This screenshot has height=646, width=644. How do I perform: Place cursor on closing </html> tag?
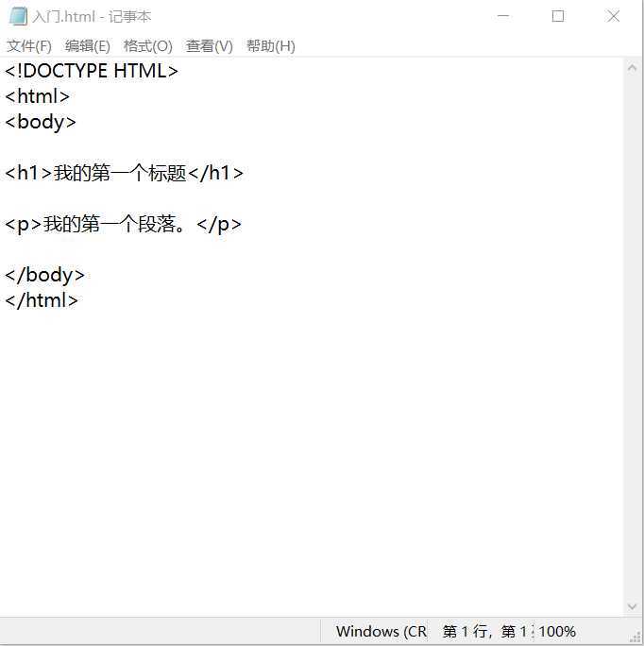pos(42,300)
